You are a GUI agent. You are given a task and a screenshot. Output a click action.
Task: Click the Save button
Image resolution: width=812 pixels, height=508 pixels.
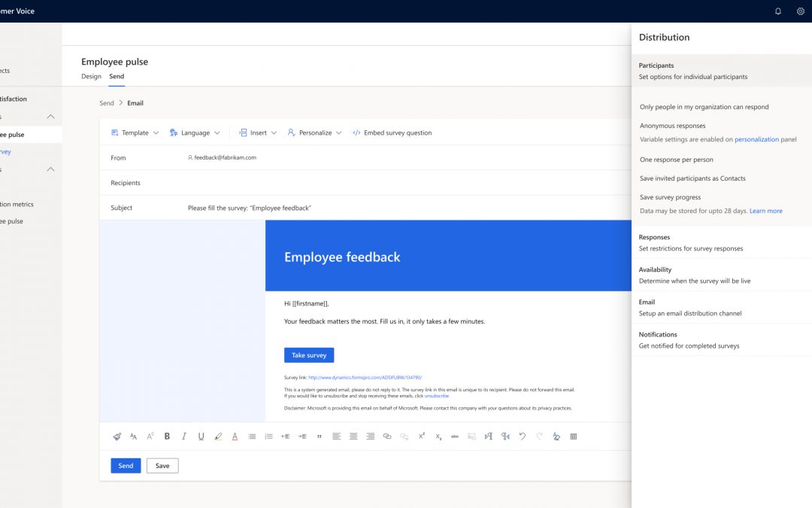162,466
